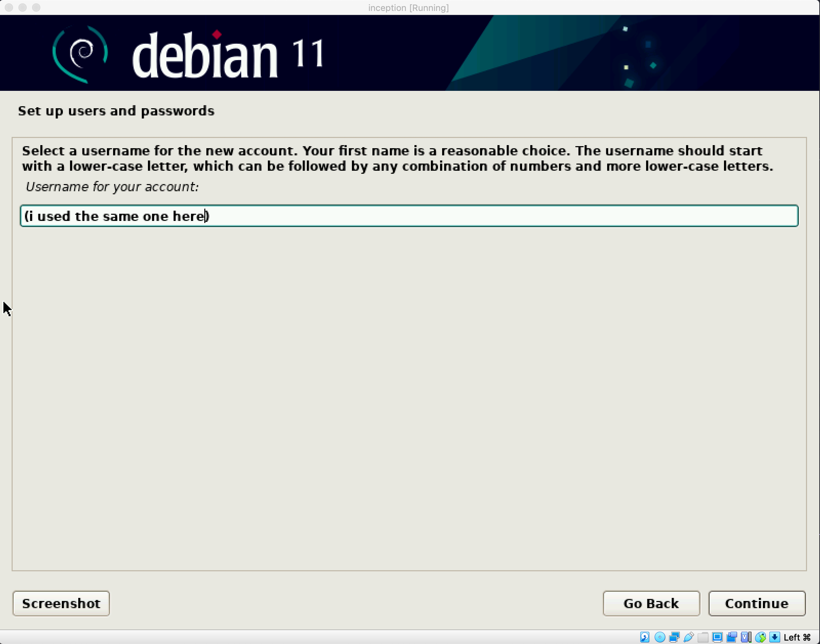This screenshot has height=644, width=820.
Task: Click the green maximize window button
Action: pyautogui.click(x=36, y=8)
